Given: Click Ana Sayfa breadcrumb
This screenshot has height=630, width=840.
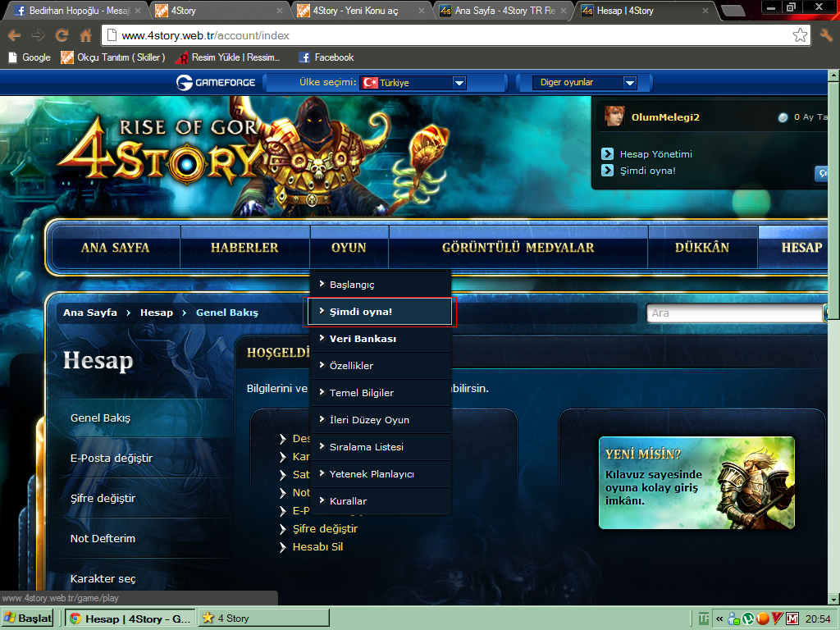Looking at the screenshot, I should click(90, 313).
